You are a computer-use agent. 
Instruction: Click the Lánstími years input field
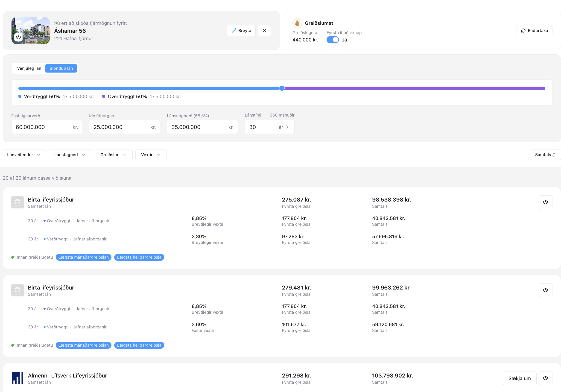coord(261,127)
